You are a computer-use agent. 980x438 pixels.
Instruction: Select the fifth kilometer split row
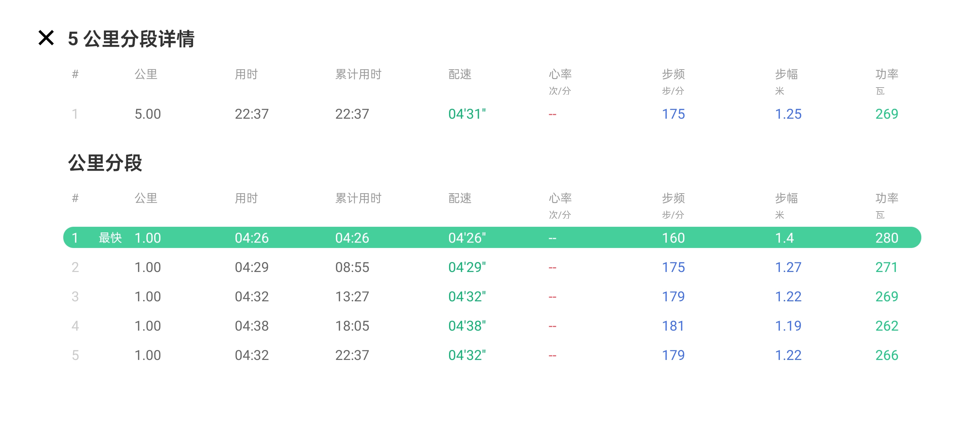coord(491,355)
